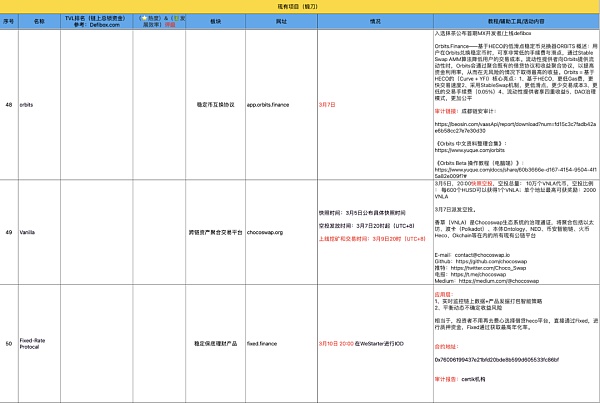Click row number 48 cell

(x=9, y=103)
